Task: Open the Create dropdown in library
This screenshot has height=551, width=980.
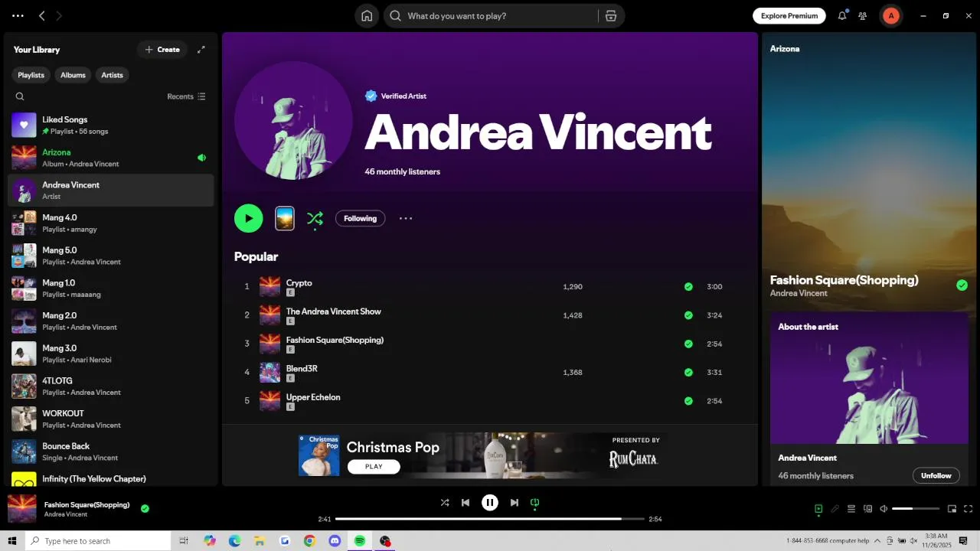Action: (162, 50)
